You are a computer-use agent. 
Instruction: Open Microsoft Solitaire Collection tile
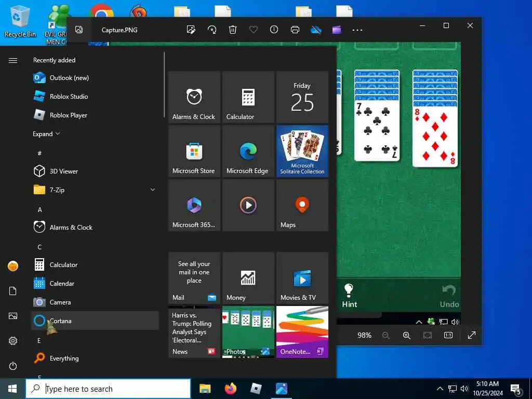click(x=302, y=151)
